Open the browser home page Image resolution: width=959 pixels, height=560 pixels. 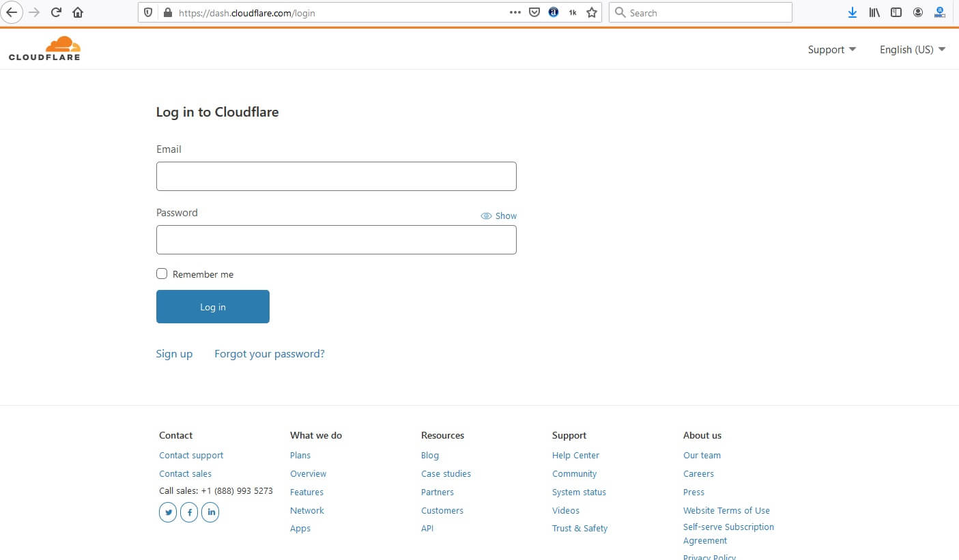coord(78,12)
